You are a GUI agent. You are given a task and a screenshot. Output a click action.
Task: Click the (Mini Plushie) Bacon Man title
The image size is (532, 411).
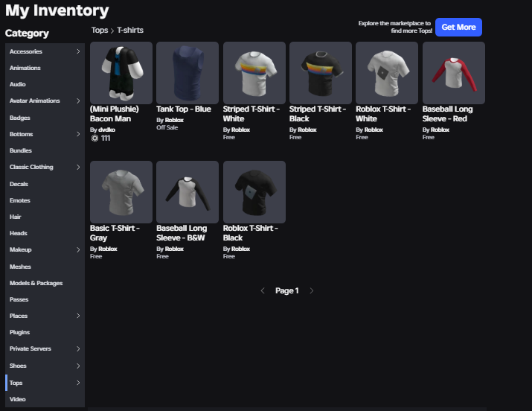[x=115, y=114]
